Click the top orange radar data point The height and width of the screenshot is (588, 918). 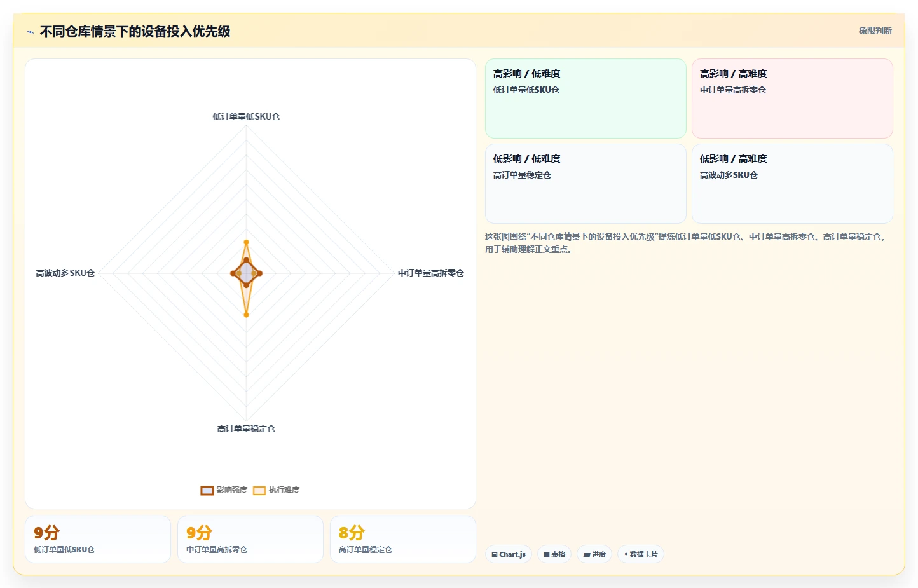click(x=246, y=242)
